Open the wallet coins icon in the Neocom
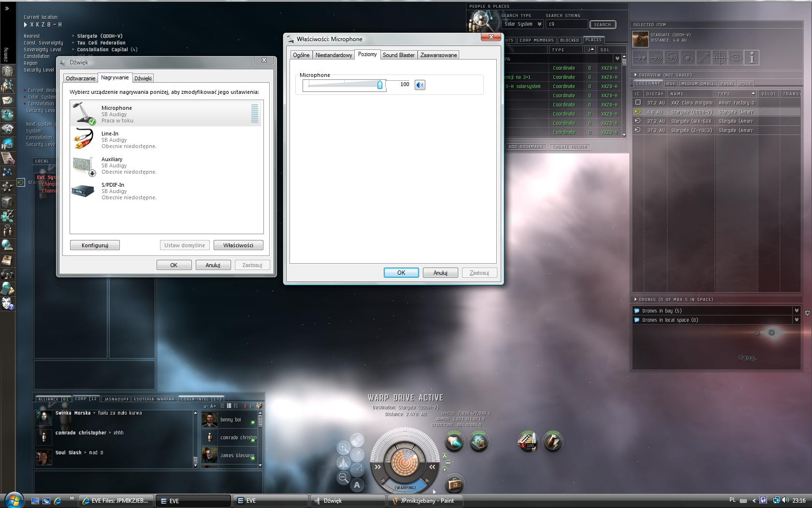The image size is (812, 508). 7,216
